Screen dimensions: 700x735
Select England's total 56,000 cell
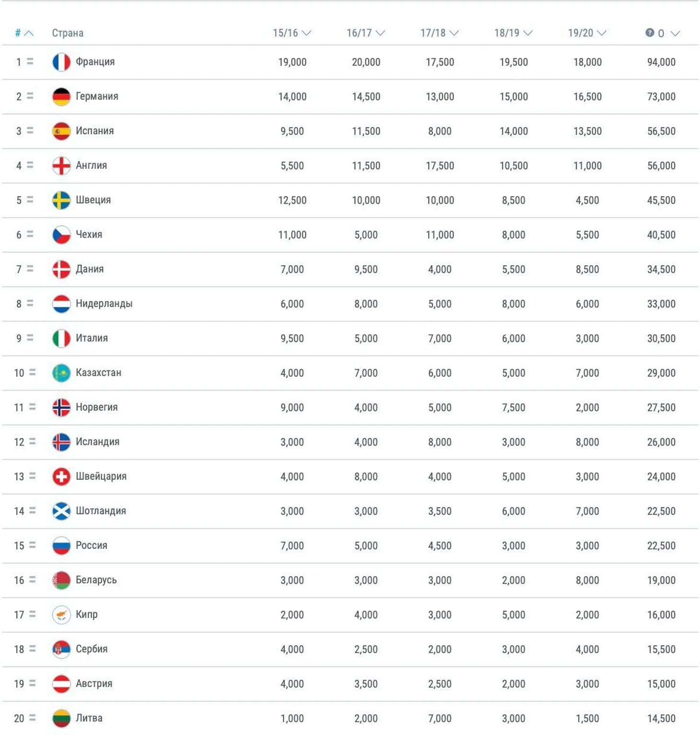(x=661, y=166)
